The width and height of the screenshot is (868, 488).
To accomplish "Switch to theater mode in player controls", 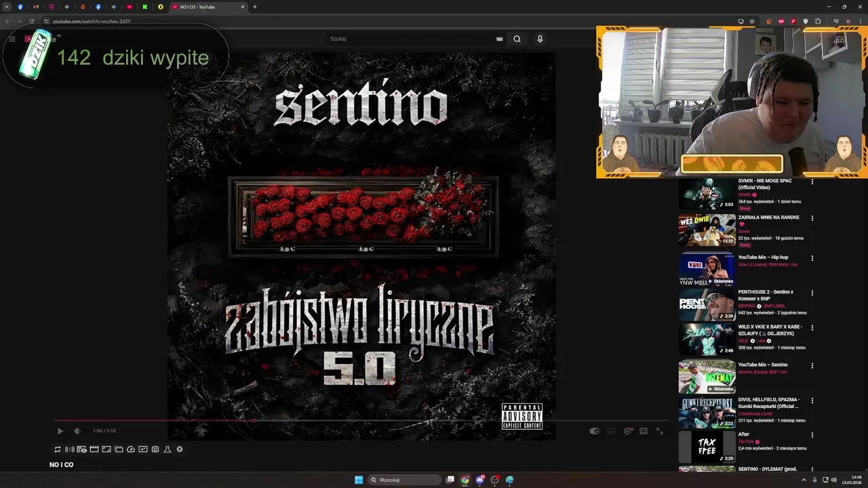I will pos(644,431).
